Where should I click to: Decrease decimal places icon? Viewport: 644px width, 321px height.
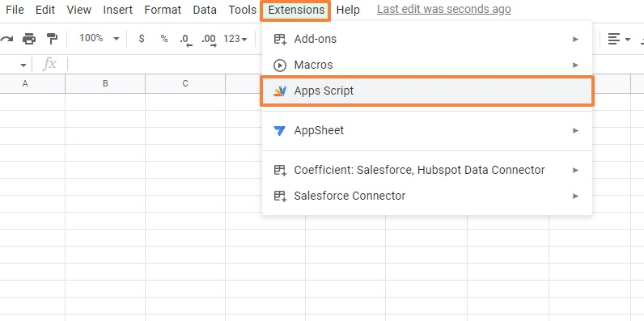click(186, 40)
